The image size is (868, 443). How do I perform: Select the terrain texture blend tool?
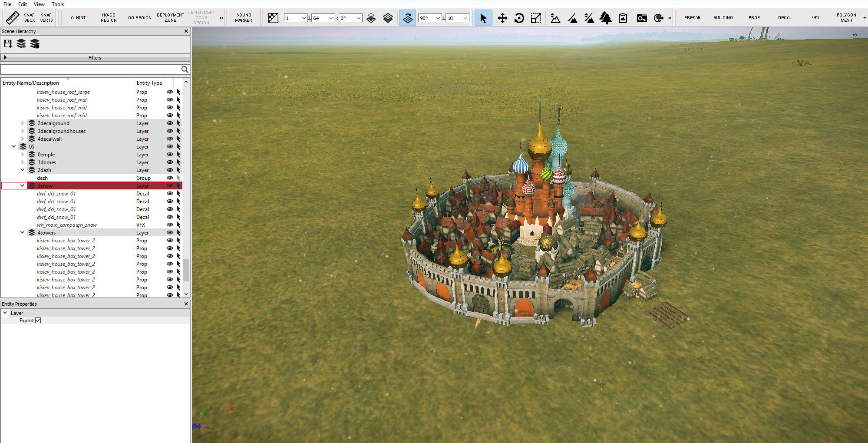click(x=589, y=18)
